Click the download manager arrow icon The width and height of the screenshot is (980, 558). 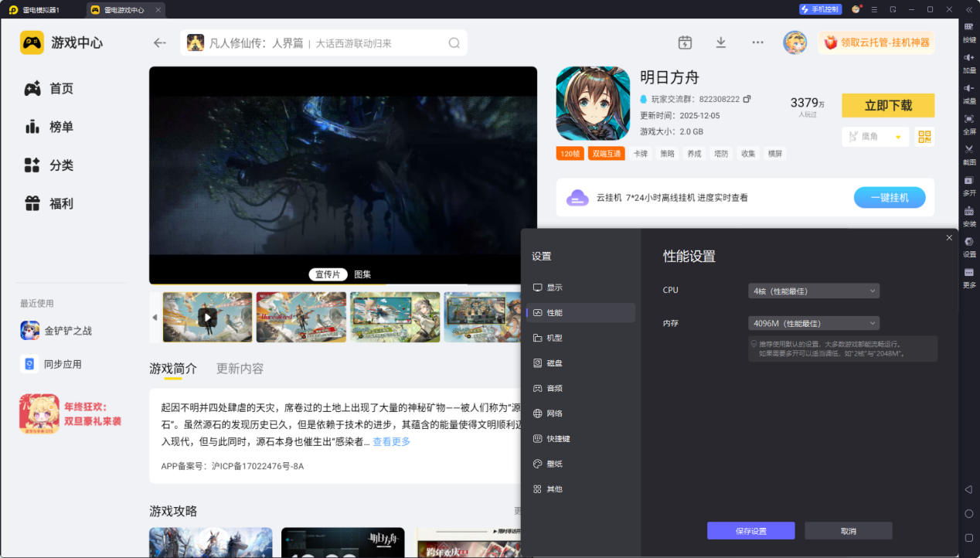pos(721,43)
